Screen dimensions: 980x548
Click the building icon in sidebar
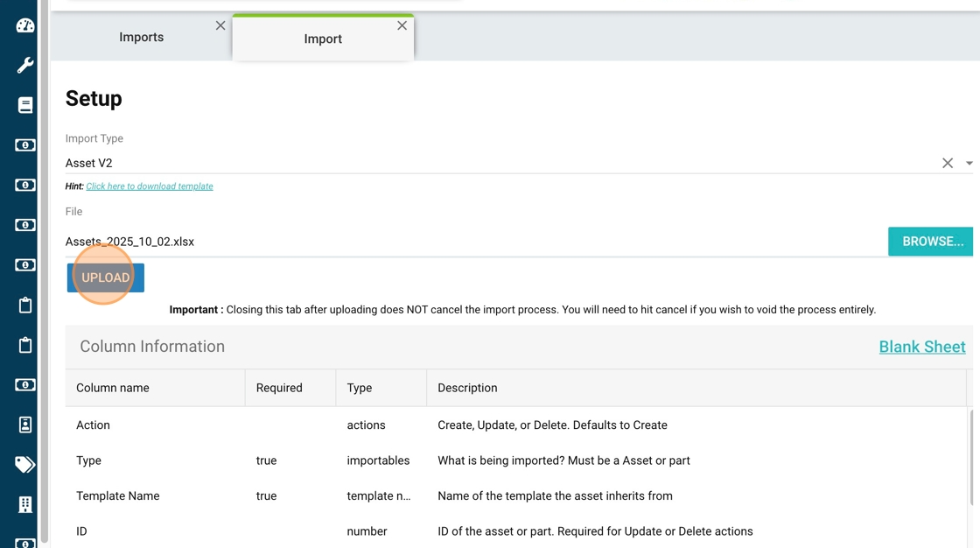click(24, 504)
